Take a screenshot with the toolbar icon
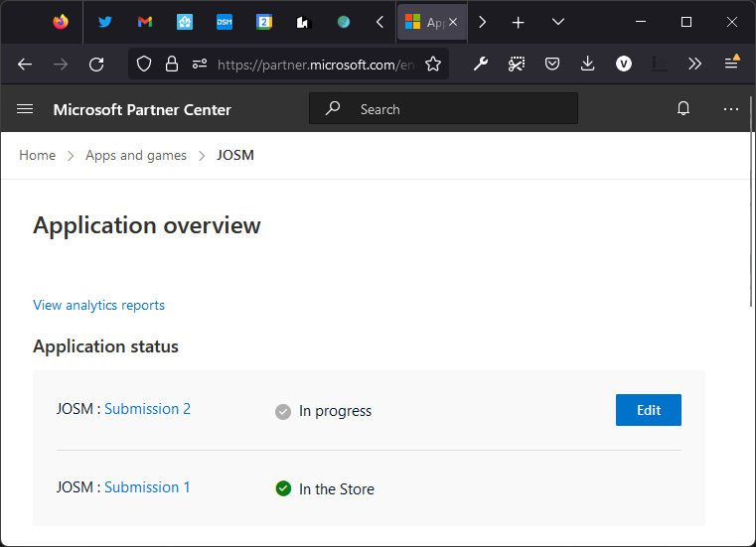 [x=517, y=64]
